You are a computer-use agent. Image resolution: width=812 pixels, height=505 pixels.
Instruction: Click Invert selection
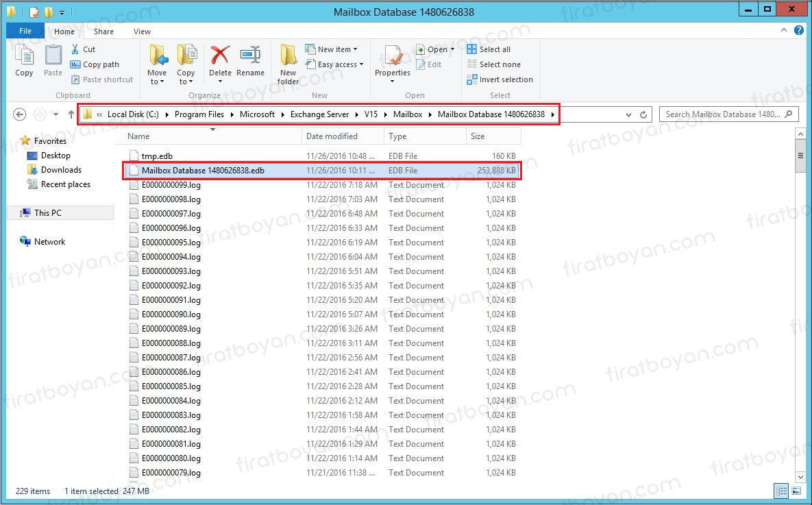pyautogui.click(x=500, y=79)
